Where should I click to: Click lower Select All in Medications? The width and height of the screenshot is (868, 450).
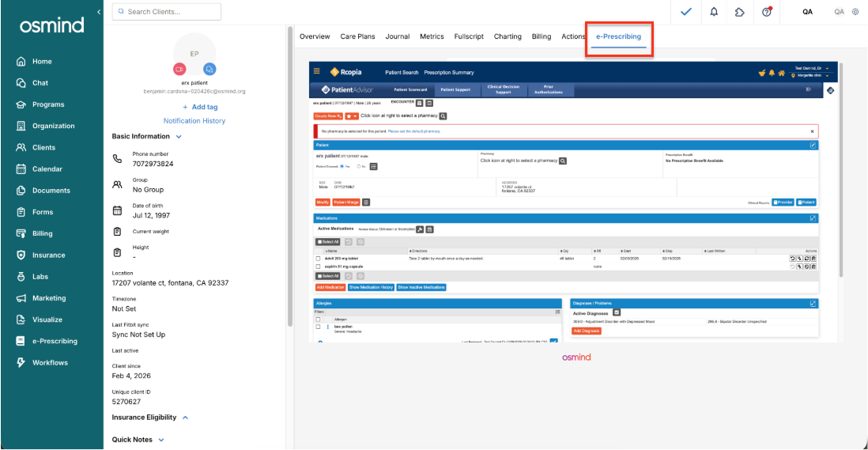(328, 276)
